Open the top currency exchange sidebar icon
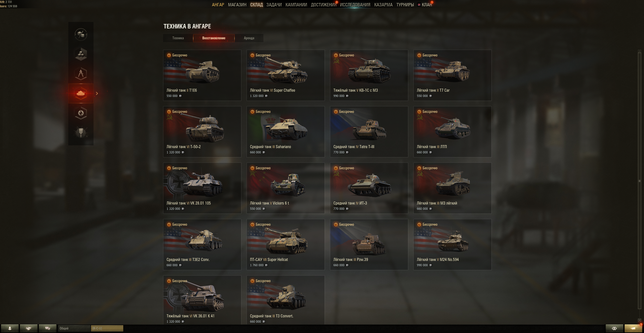The image size is (644, 333). coord(81,34)
